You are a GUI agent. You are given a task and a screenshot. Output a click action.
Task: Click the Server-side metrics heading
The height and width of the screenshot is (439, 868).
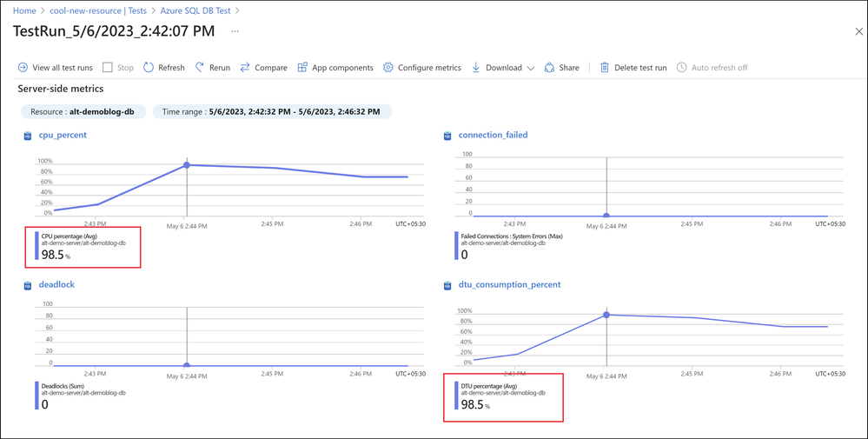coord(60,89)
